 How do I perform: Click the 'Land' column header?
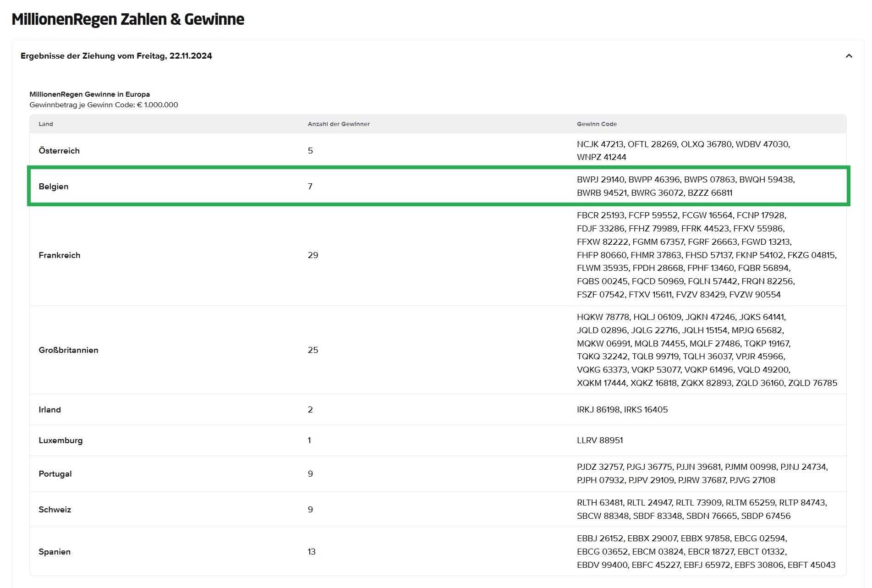tap(46, 124)
